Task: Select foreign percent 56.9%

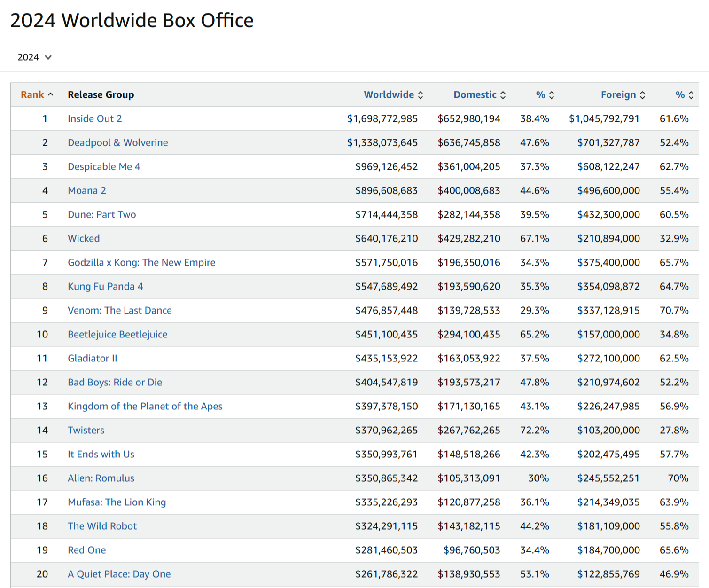Action: pyautogui.click(x=674, y=406)
